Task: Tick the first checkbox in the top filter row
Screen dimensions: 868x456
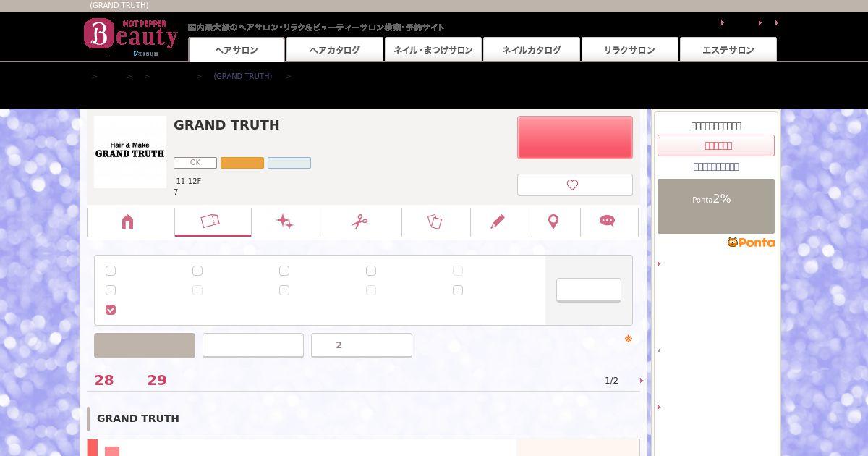Action: coord(111,271)
